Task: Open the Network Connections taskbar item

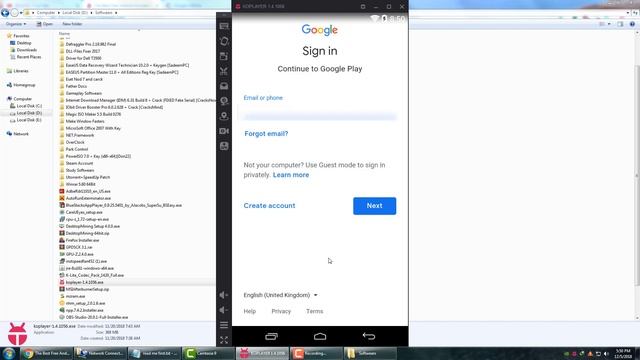Action: pos(100,353)
